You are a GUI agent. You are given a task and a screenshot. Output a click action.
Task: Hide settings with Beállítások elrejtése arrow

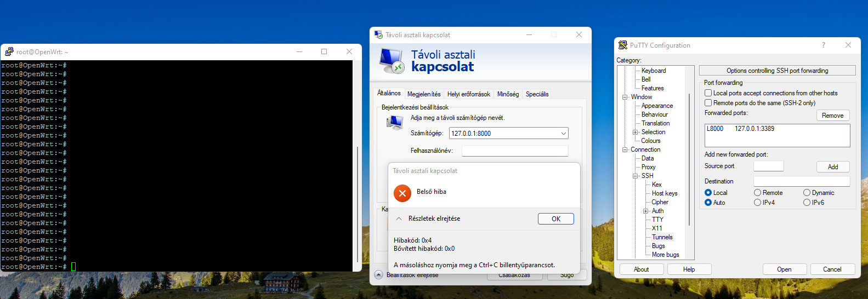point(379,275)
